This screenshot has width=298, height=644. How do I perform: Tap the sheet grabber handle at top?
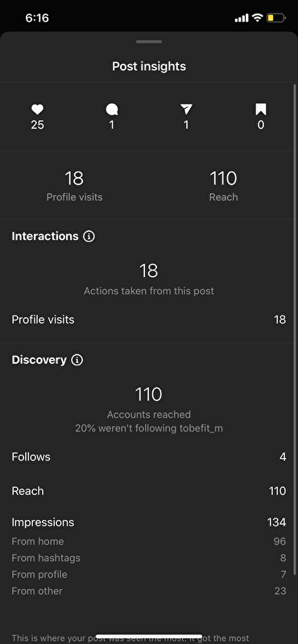pyautogui.click(x=149, y=42)
